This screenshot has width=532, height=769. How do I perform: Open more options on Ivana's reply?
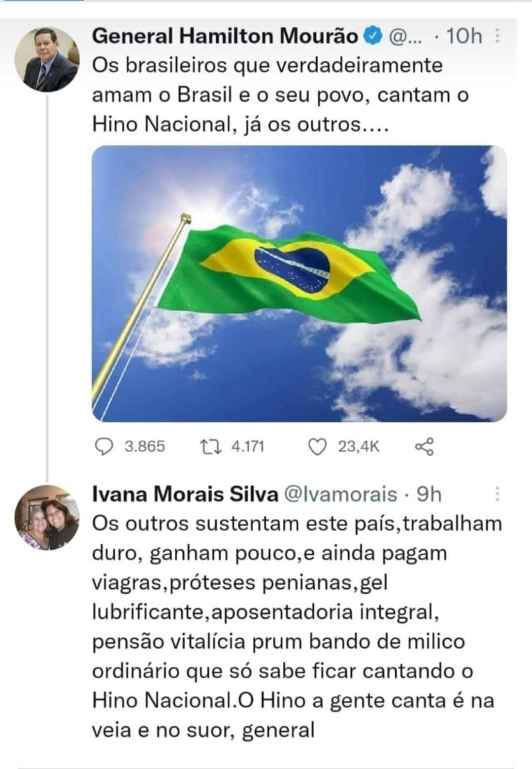pyautogui.click(x=498, y=494)
